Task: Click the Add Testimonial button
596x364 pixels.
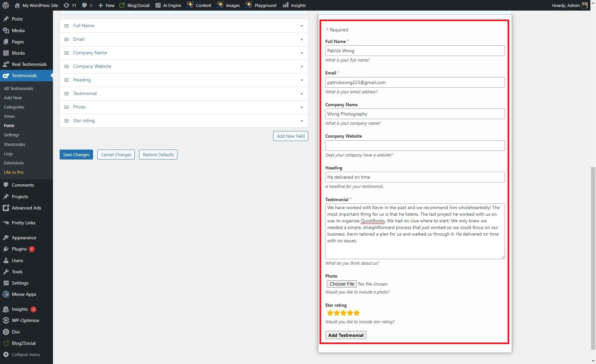Action: (x=346, y=335)
